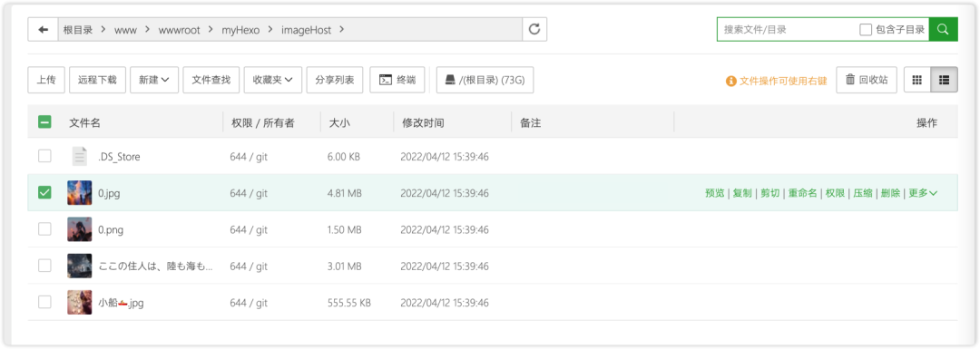Open root disk (根目录) 73G button

(x=485, y=80)
